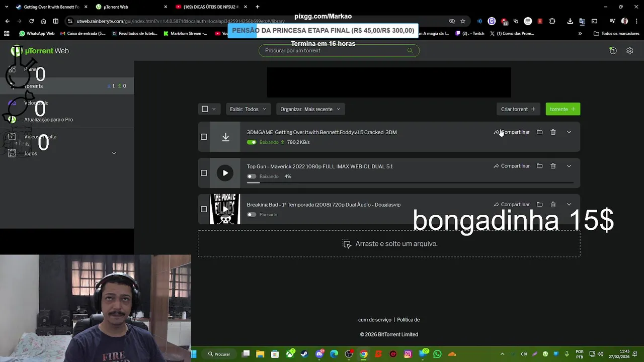Open the uTorrent Web settings gear

(x=629, y=51)
